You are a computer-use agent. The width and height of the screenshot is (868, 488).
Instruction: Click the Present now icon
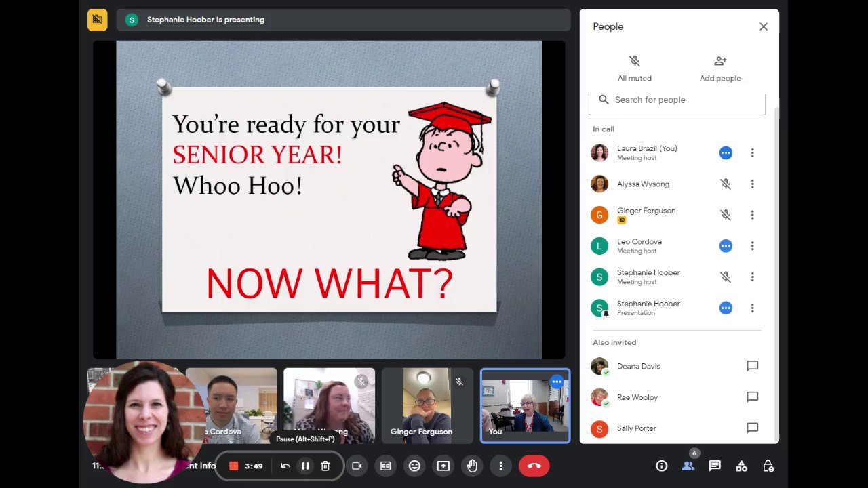click(x=443, y=466)
